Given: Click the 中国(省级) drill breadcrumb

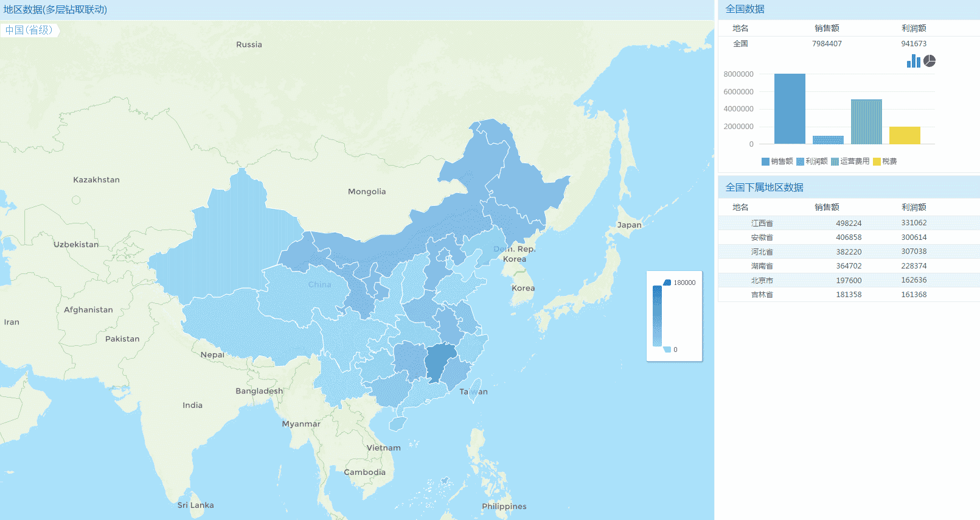Looking at the screenshot, I should pyautogui.click(x=29, y=30).
